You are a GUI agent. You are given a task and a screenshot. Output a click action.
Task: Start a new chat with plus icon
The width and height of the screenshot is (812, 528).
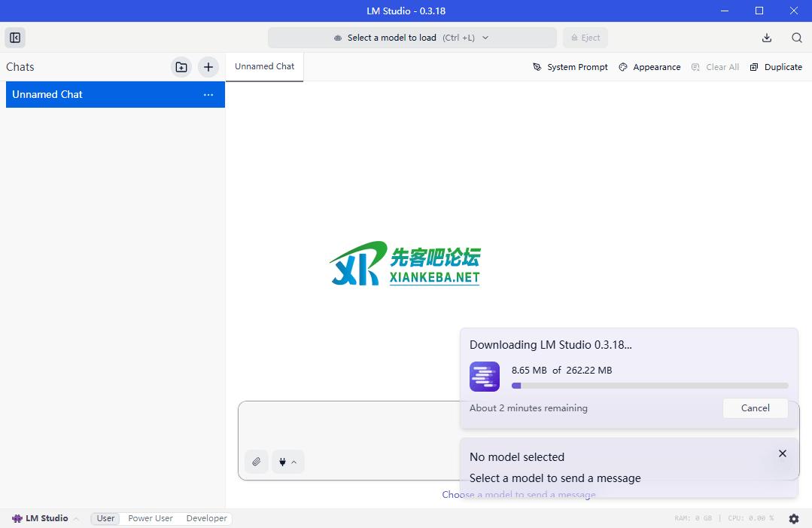[x=208, y=67]
